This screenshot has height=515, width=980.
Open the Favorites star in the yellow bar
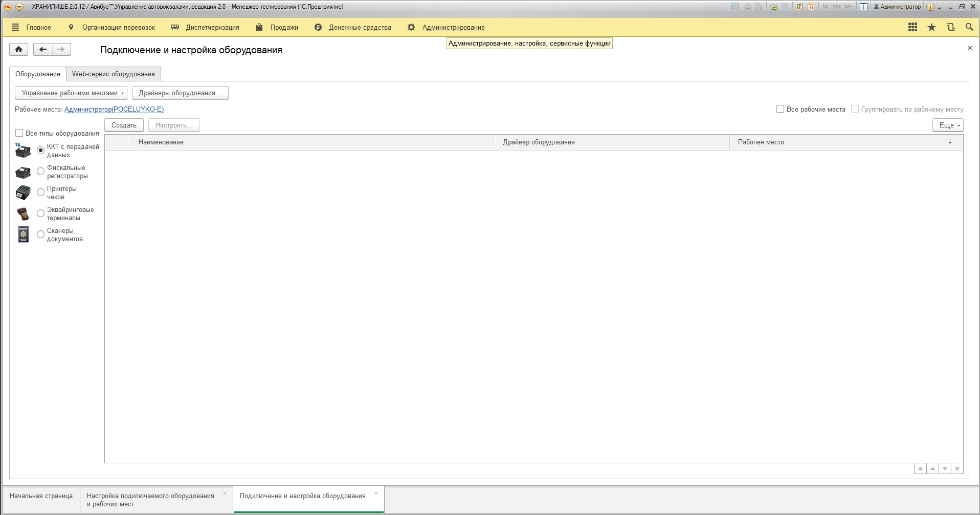(x=931, y=27)
